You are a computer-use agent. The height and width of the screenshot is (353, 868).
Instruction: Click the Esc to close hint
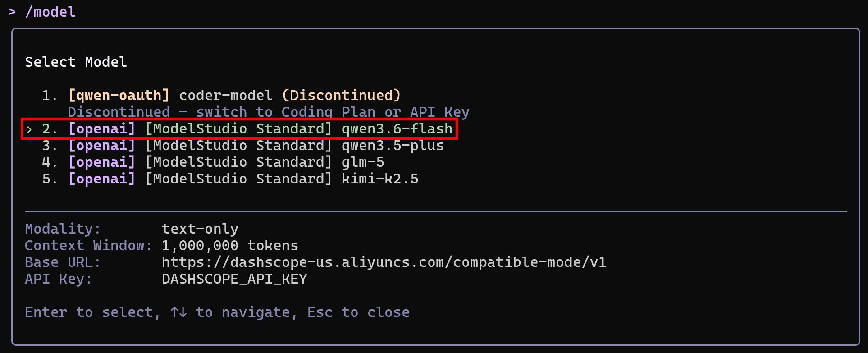pyautogui.click(x=358, y=312)
